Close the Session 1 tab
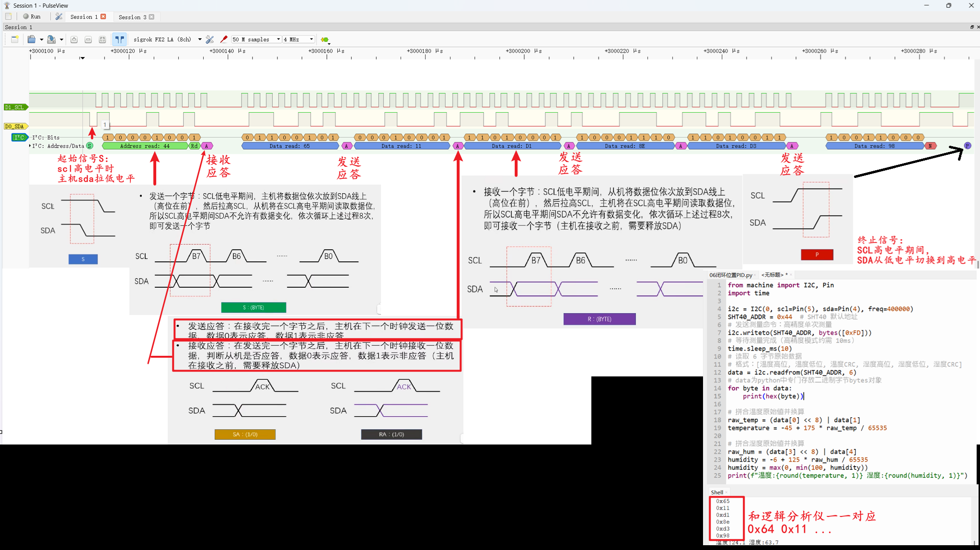The height and width of the screenshot is (550, 980). [104, 16]
